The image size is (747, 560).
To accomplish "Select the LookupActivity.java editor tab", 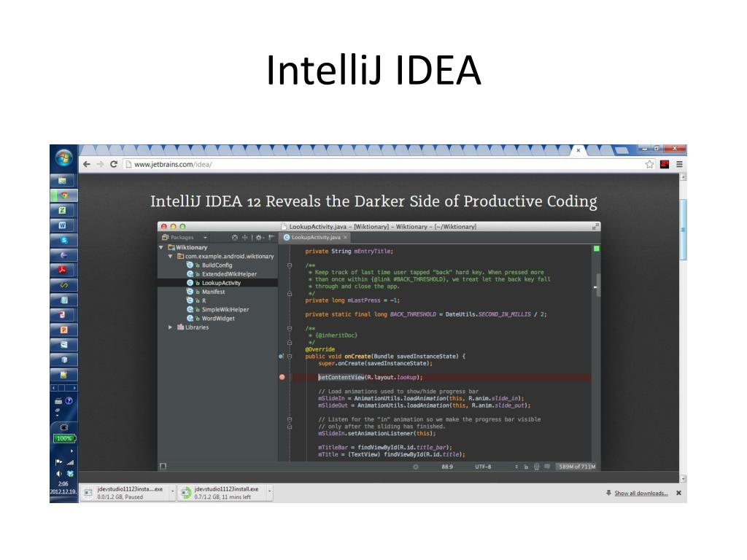I will [x=316, y=237].
